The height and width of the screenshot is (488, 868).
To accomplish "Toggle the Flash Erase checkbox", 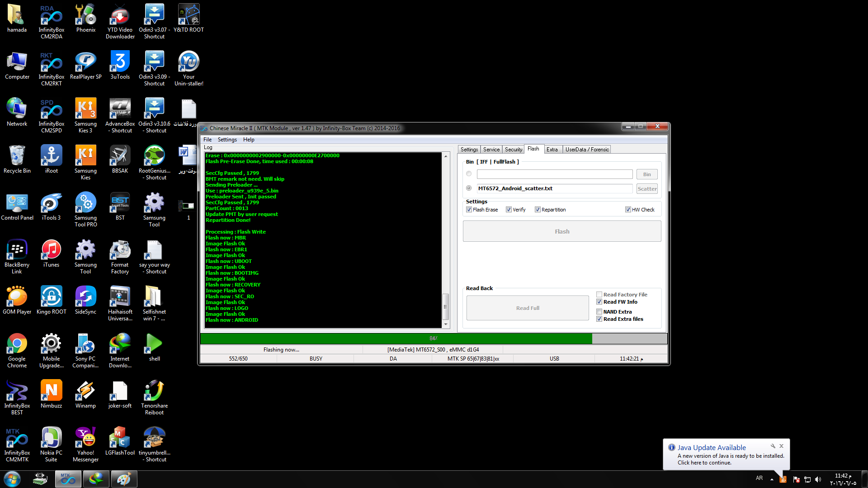I will [469, 210].
